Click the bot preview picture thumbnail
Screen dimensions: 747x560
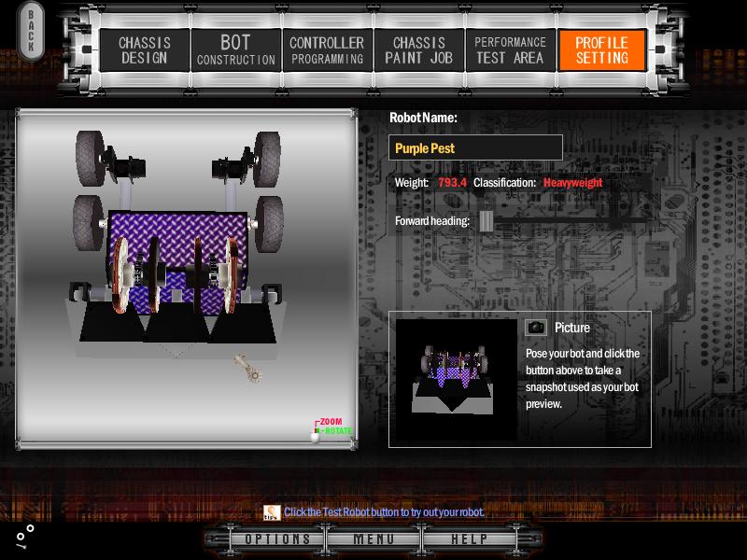(x=456, y=380)
